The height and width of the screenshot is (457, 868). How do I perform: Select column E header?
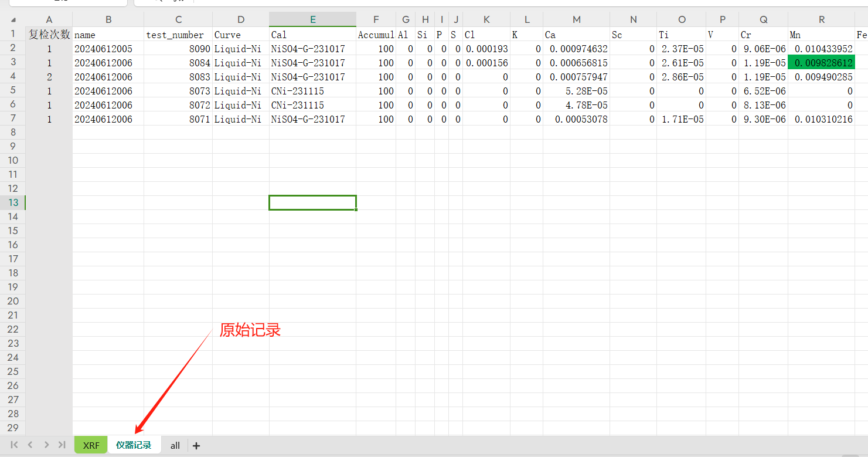312,19
